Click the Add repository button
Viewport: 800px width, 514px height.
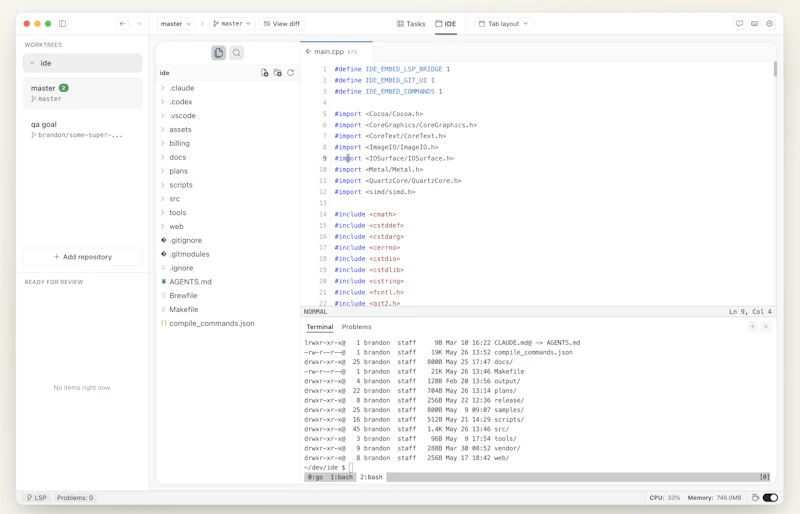83,257
